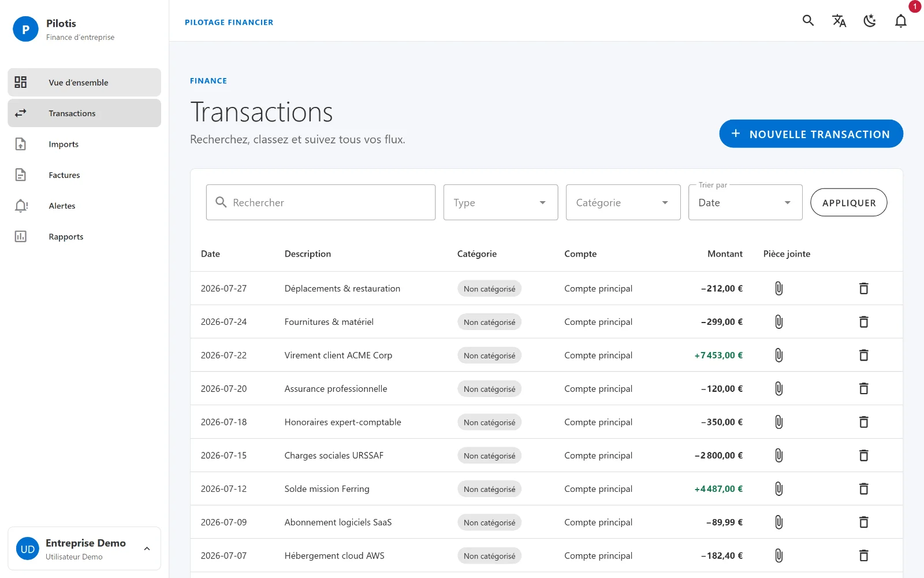Viewport: 924px width, 578px height.
Task: Click attachment icon for Assurance professionnelle
Action: [778, 389]
